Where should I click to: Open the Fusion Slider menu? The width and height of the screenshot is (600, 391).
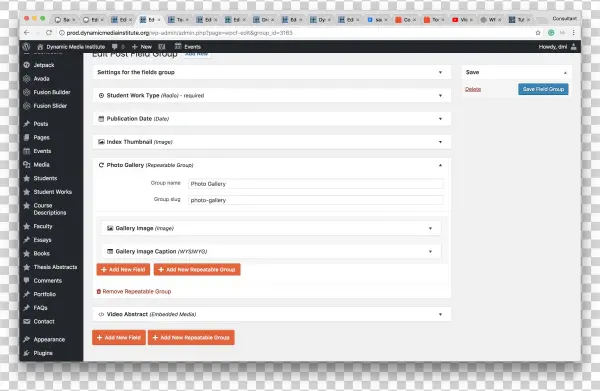50,106
